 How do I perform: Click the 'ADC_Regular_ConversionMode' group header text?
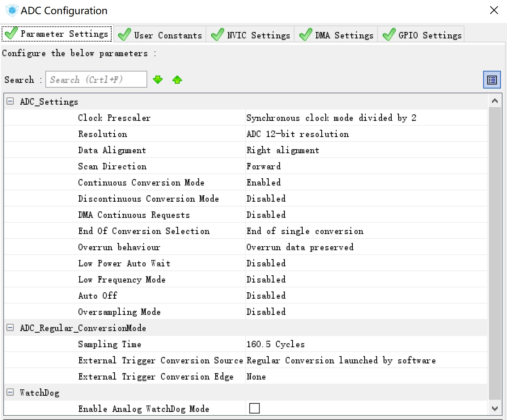[x=83, y=328]
